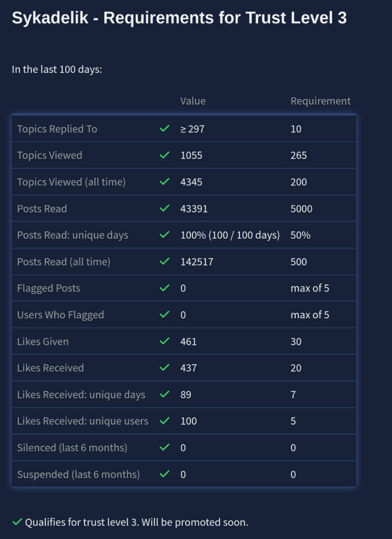Click the checkmark icon for Topics Replied To

coord(165,129)
